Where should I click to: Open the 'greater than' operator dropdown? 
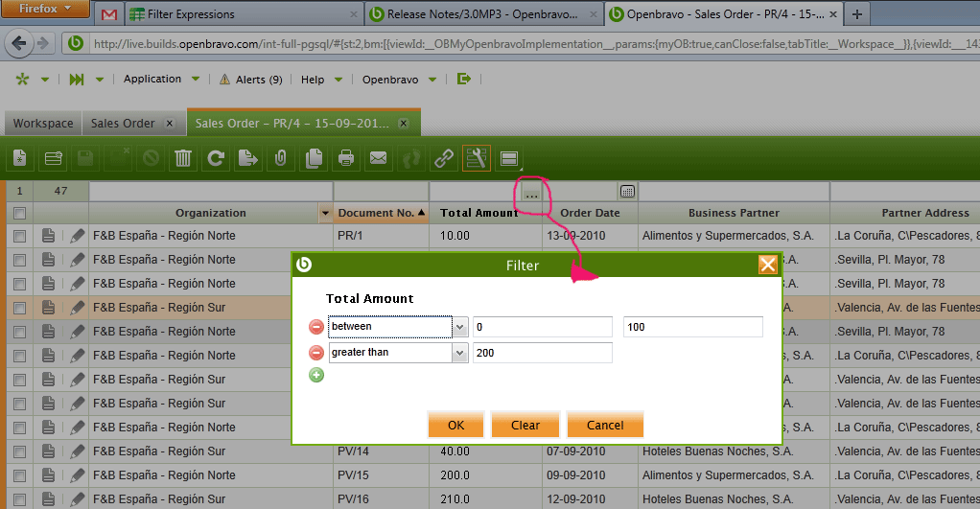tap(459, 353)
